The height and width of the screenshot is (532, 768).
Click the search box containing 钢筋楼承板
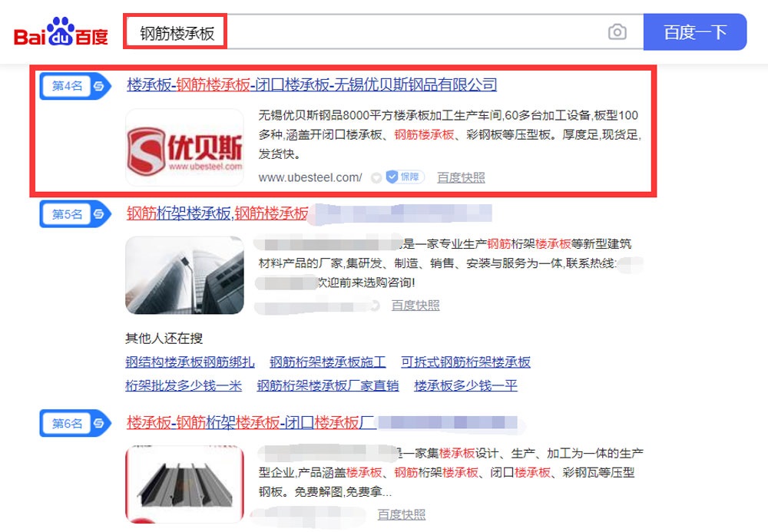pos(382,31)
